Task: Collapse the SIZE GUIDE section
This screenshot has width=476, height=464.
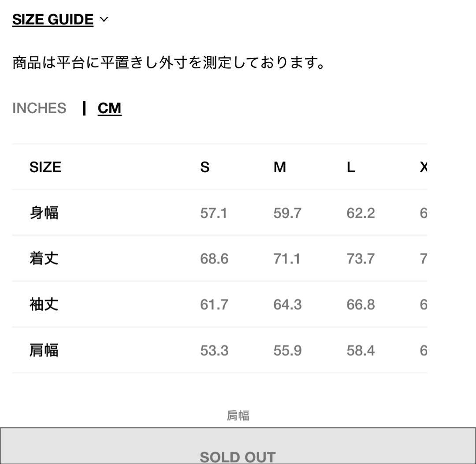Action: click(x=53, y=19)
